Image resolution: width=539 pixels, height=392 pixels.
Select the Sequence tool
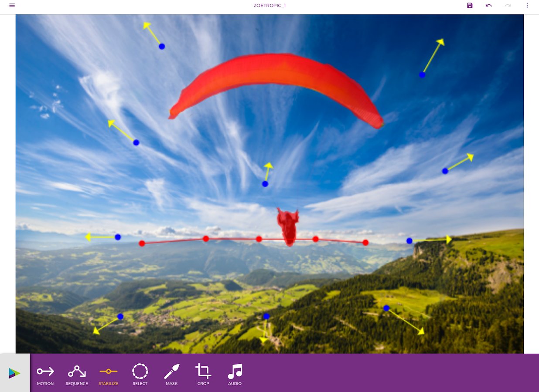pyautogui.click(x=77, y=375)
